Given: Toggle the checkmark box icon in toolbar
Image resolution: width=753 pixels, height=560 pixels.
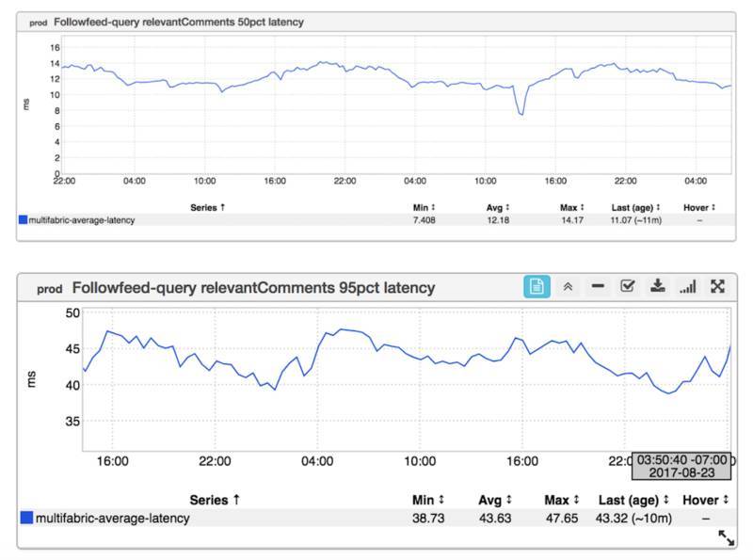Looking at the screenshot, I should click(x=627, y=286).
